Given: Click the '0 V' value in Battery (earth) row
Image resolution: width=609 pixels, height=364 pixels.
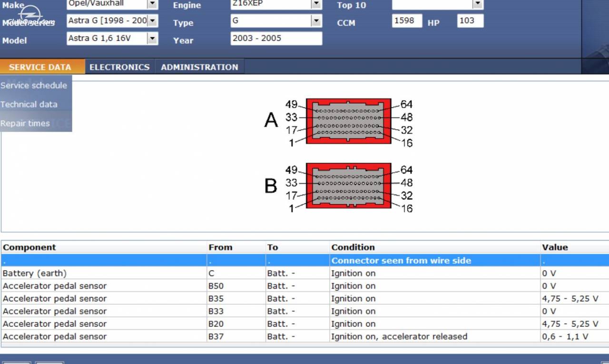Looking at the screenshot, I should click(549, 273).
